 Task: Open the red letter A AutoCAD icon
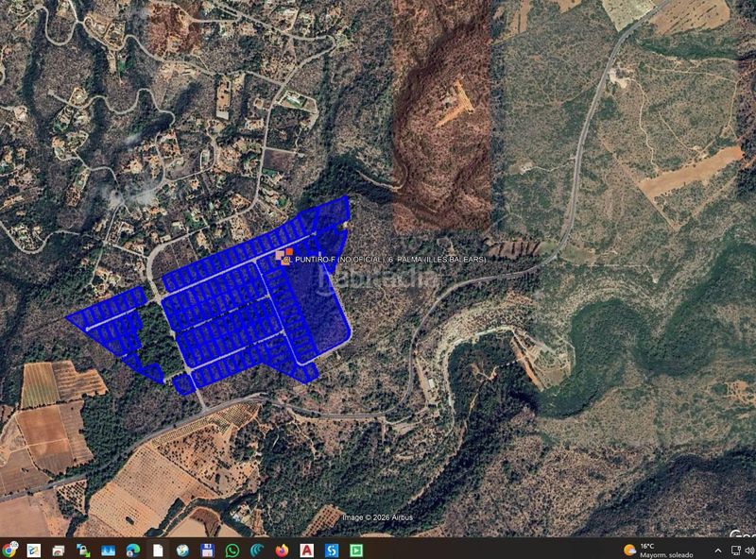(306, 550)
